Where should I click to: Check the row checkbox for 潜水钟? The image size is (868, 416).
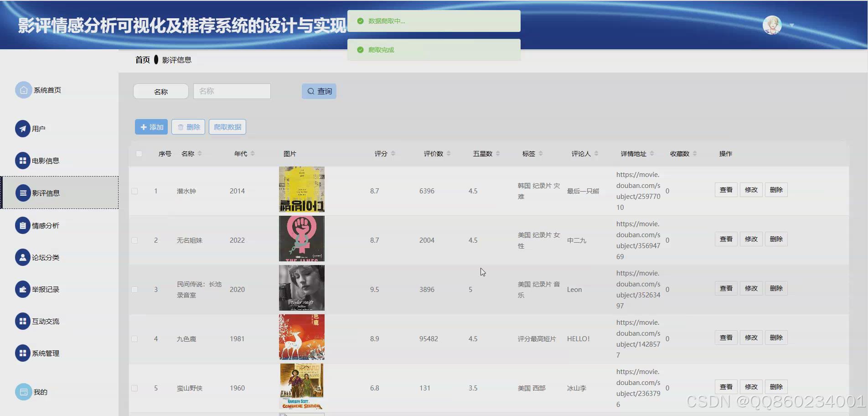tap(134, 191)
